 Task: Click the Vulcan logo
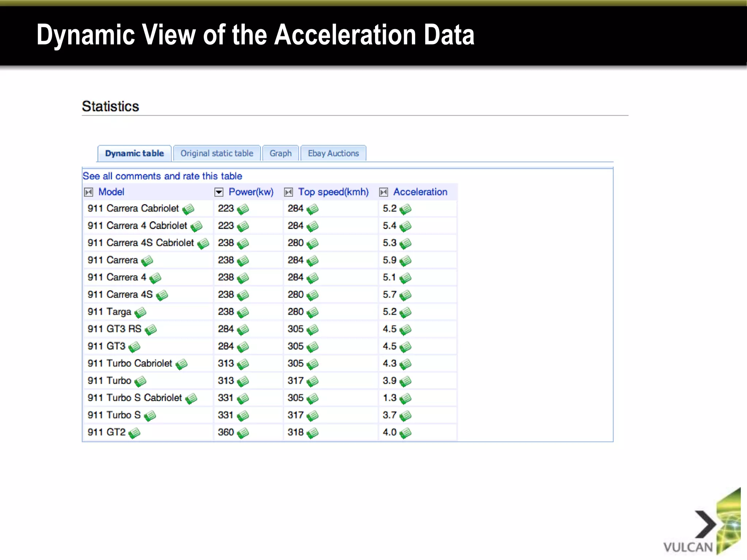click(702, 522)
